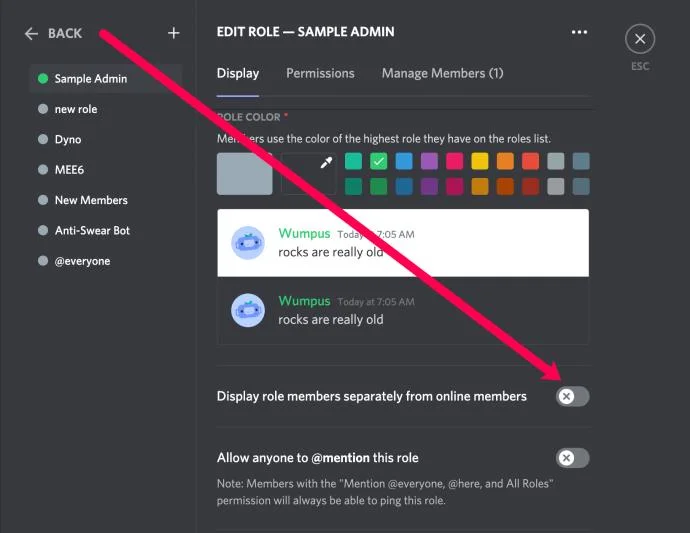The image size is (690, 533).
Task: Switch to the Display tab
Action: click(x=238, y=73)
